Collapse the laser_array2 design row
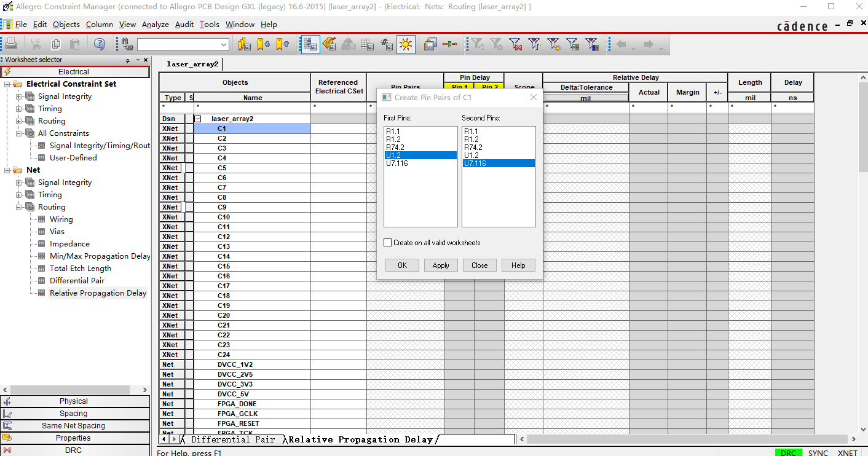The width and height of the screenshot is (868, 456). (198, 119)
